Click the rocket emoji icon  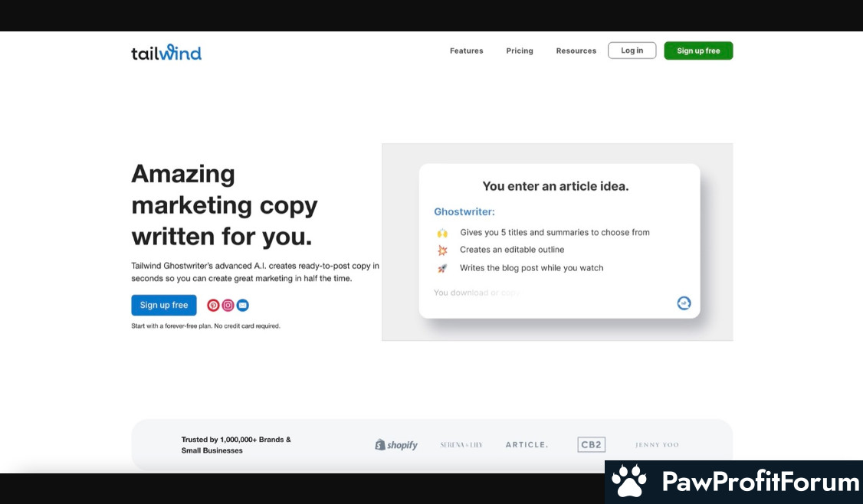[442, 269]
